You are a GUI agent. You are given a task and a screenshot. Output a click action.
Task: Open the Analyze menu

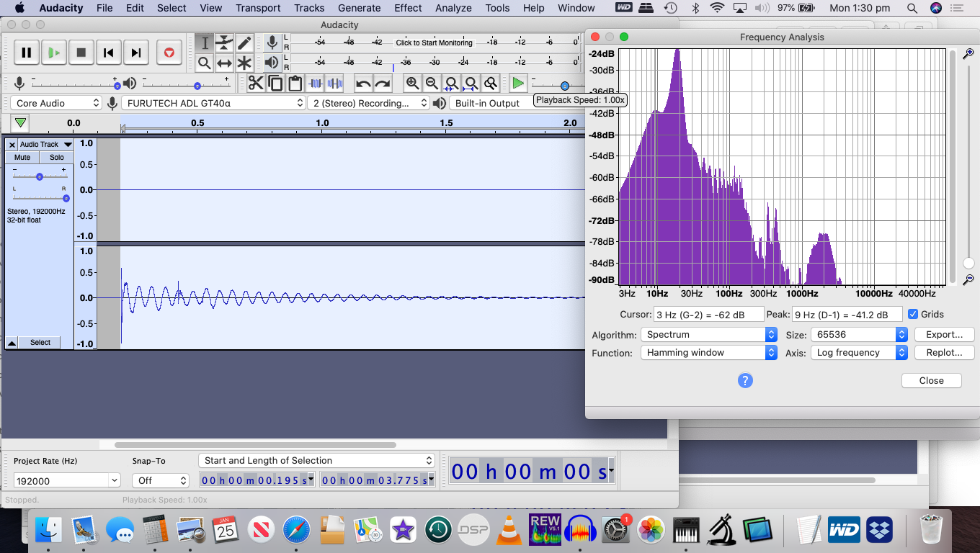coord(453,8)
